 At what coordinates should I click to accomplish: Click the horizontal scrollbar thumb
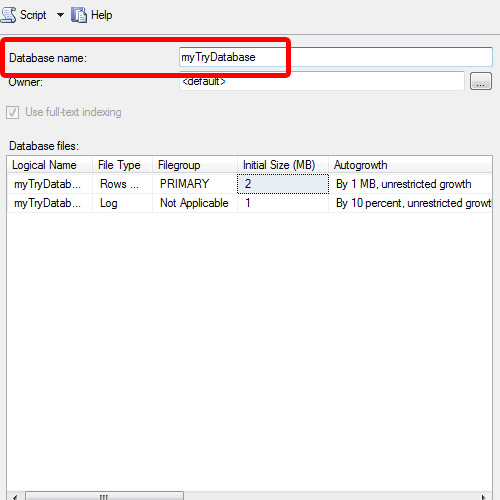104,496
